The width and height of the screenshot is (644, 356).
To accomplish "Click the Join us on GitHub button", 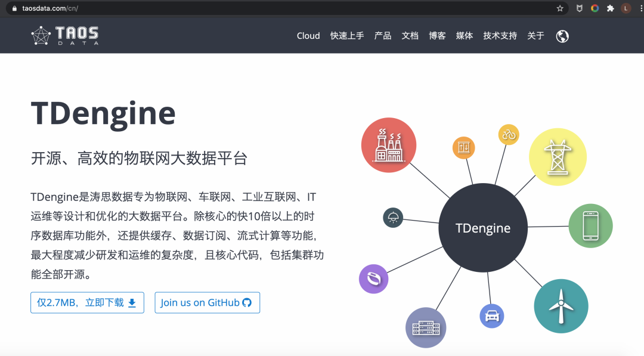I will (208, 302).
